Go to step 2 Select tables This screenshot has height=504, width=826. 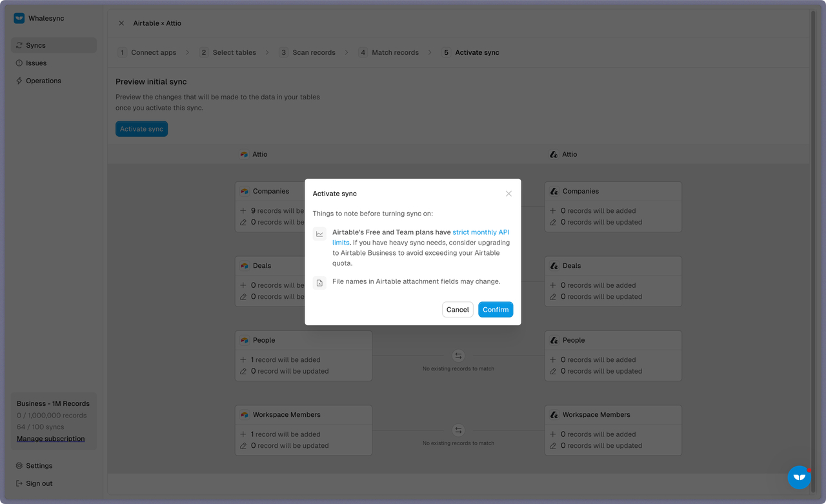pos(228,53)
